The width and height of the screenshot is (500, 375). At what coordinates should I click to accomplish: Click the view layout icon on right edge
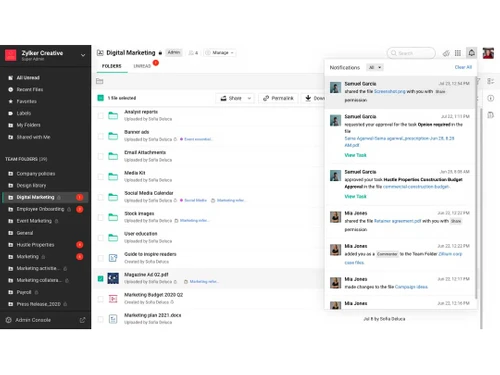[490, 81]
